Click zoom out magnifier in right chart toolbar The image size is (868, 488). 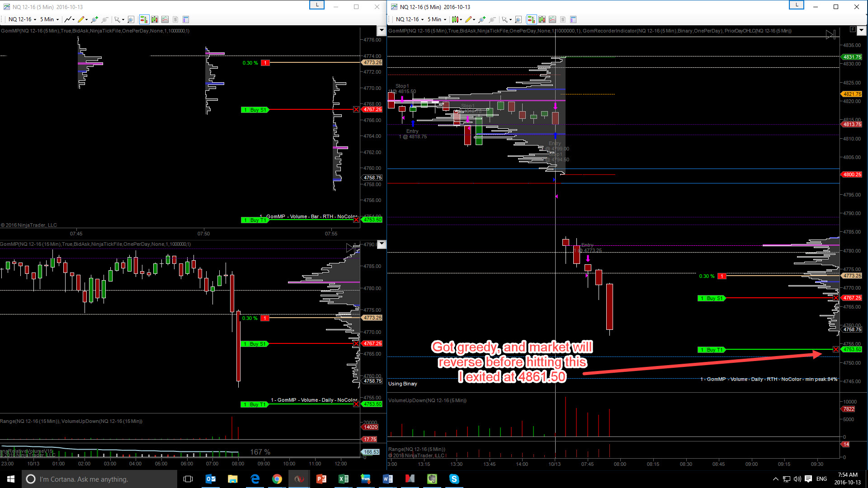(x=492, y=19)
